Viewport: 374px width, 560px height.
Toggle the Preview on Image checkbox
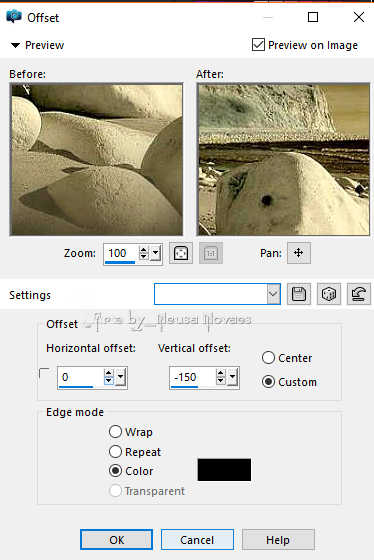[x=258, y=45]
